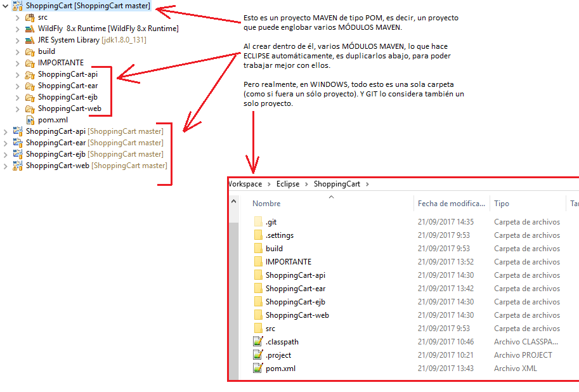Expand WildFly 8.x Runtime library node
This screenshot has width=579, height=392.
[x=17, y=29]
